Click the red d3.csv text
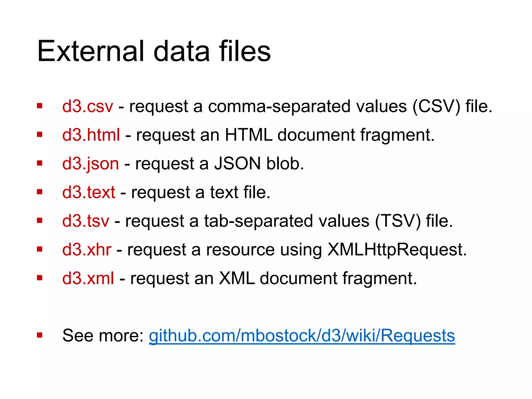Screen dimensions: 532x399 click(x=88, y=107)
